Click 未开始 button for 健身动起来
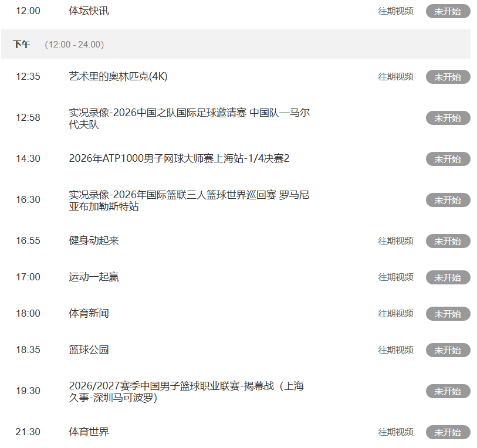477x448 pixels. click(x=448, y=241)
